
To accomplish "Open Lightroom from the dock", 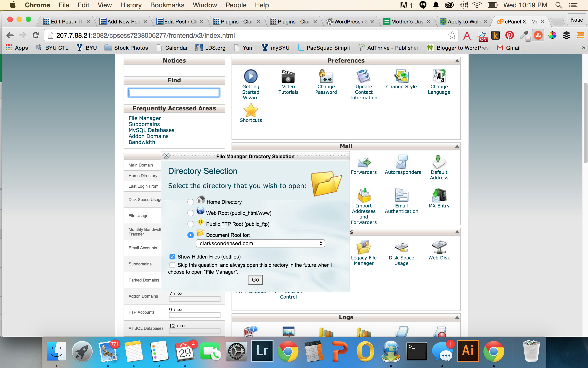I will click(262, 351).
